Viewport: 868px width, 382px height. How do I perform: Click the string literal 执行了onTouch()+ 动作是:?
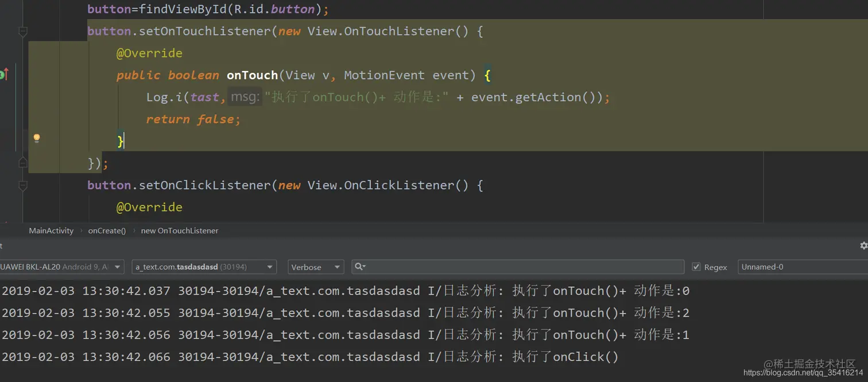(x=356, y=97)
